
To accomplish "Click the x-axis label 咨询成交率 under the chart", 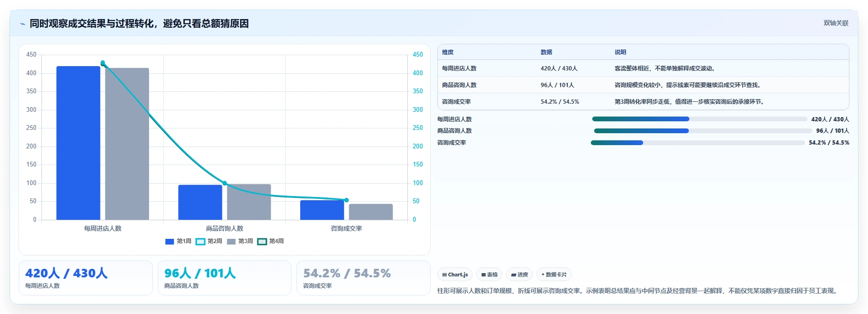I will coord(346,228).
